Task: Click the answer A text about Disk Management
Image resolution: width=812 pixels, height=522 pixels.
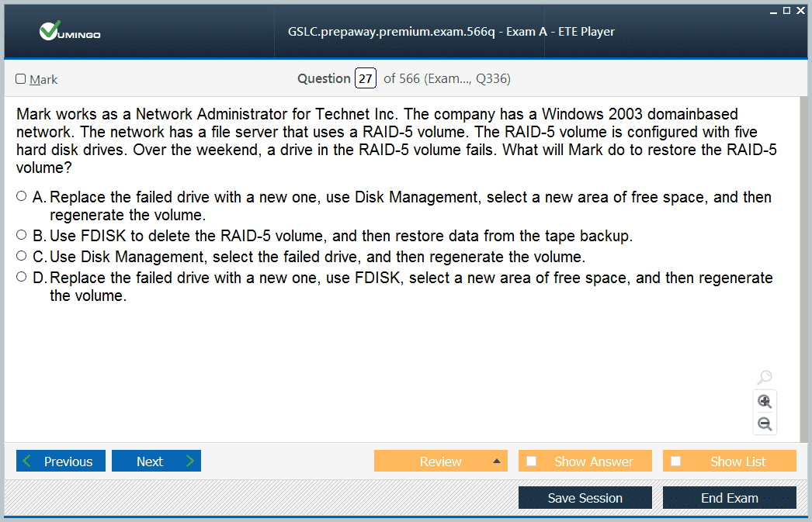Action: pyautogui.click(x=411, y=206)
